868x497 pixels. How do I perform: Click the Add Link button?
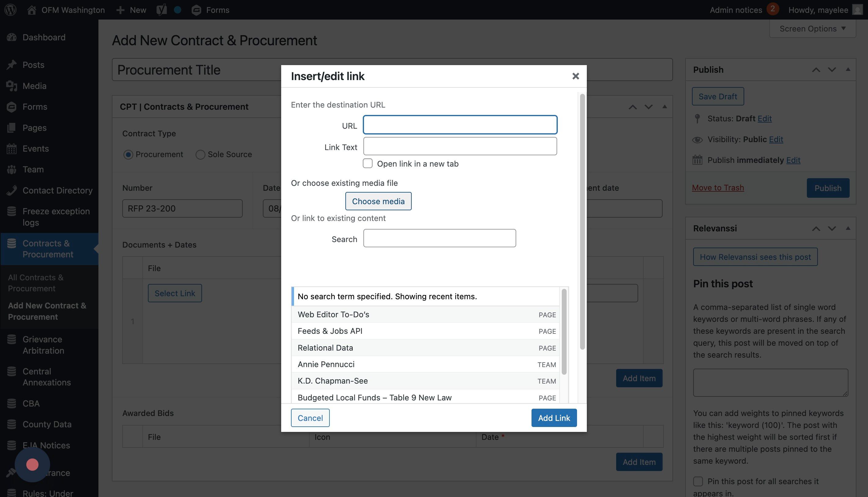pos(554,418)
